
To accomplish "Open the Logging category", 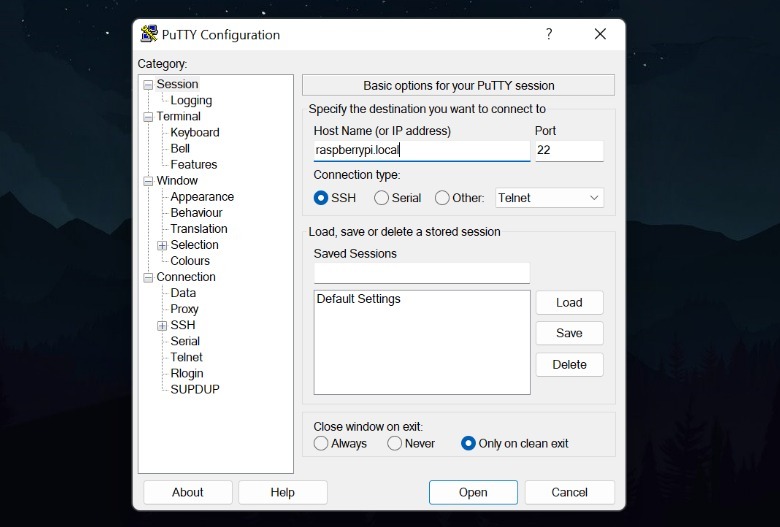I will [191, 100].
